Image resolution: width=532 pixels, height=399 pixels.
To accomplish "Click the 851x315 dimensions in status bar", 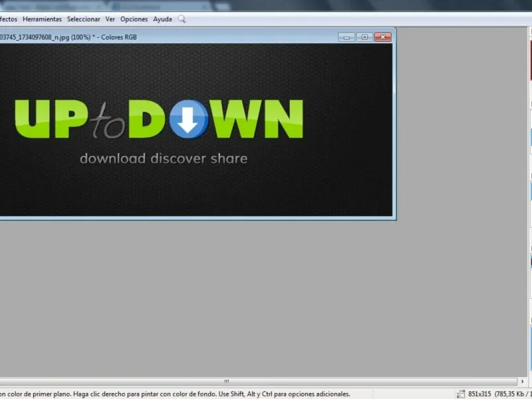I will click(479, 394).
